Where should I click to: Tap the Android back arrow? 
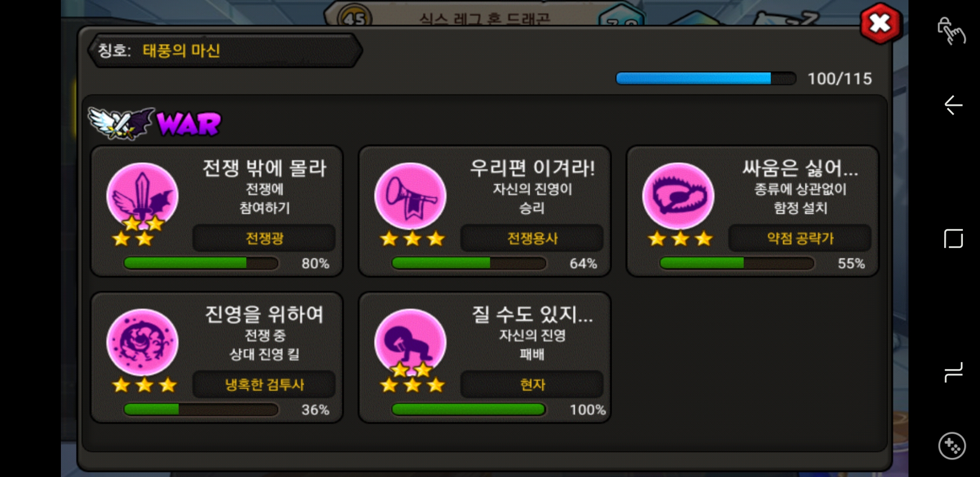[953, 105]
